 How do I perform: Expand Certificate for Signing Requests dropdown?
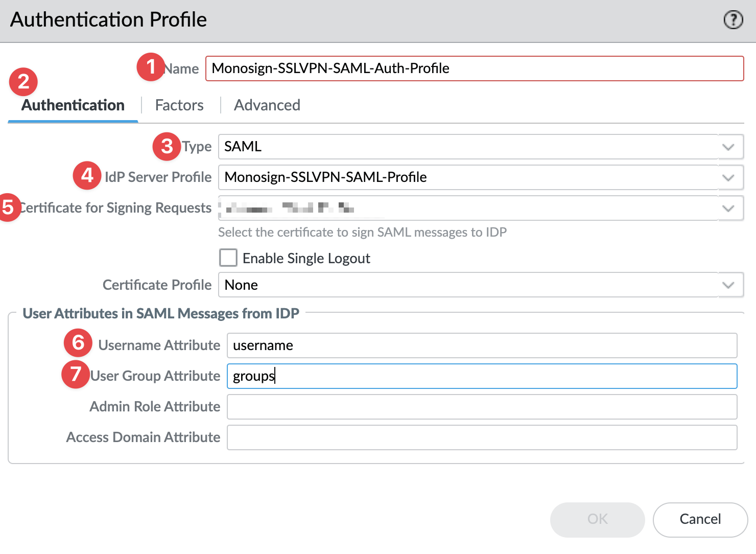tap(728, 209)
